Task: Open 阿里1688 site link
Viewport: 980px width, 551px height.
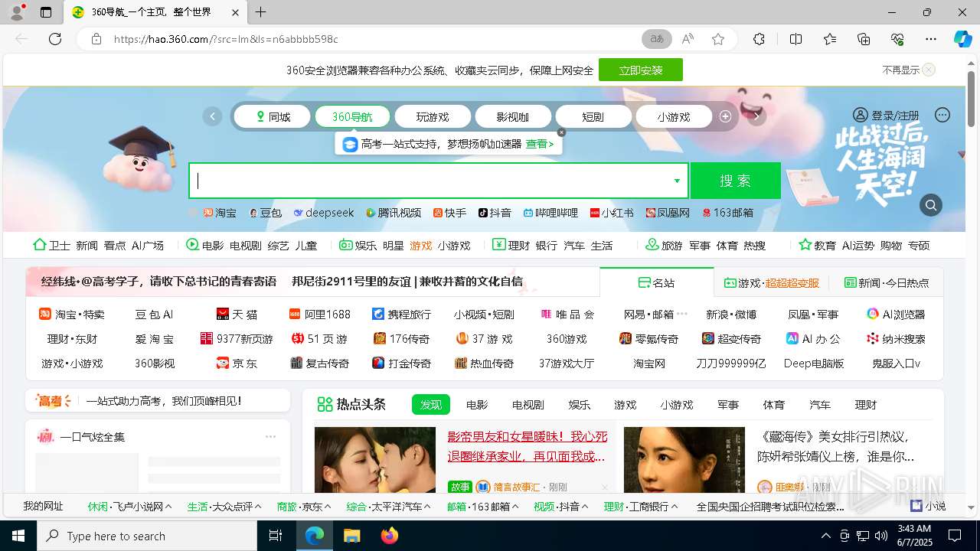Action: (320, 314)
